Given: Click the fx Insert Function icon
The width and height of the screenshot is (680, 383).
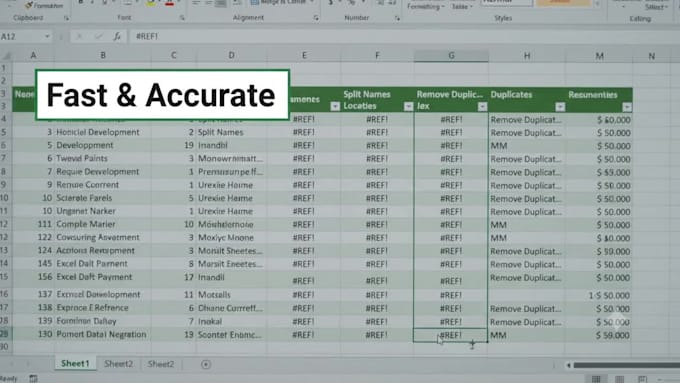Looking at the screenshot, I should 117,36.
